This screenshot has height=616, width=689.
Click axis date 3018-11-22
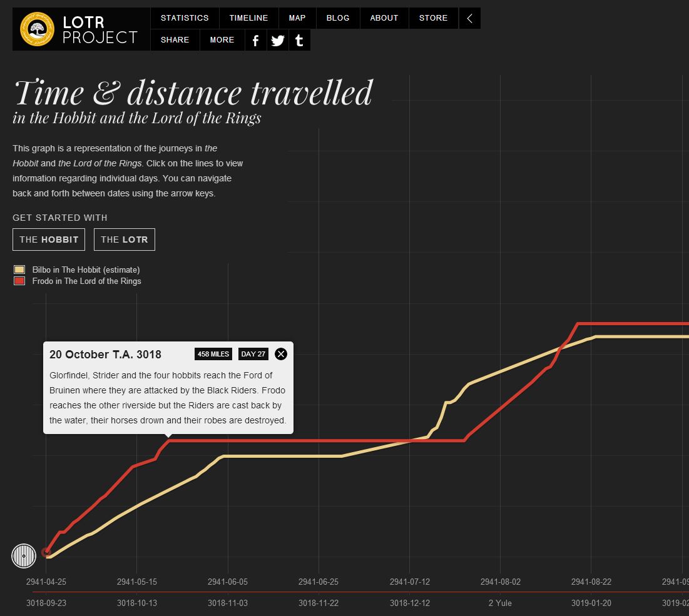click(x=319, y=603)
